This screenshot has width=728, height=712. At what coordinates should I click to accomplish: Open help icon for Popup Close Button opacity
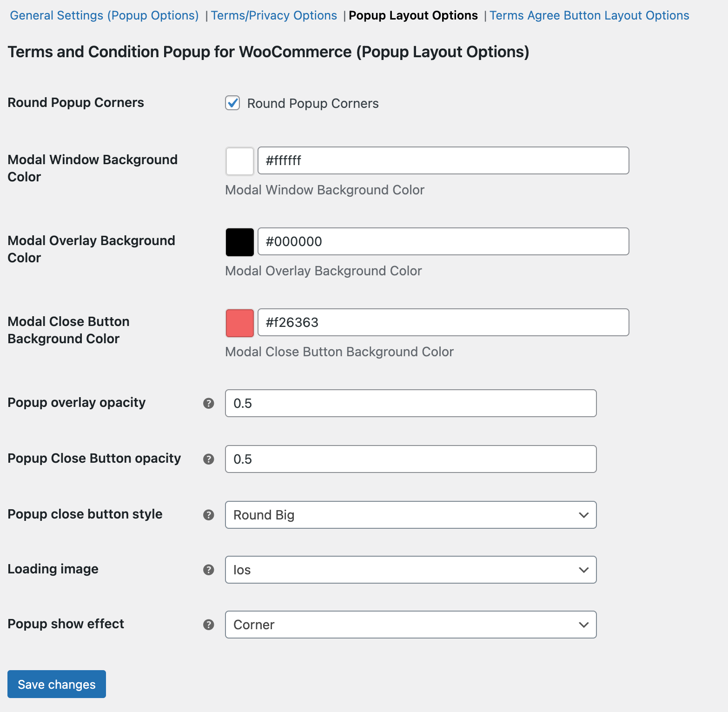[209, 459]
